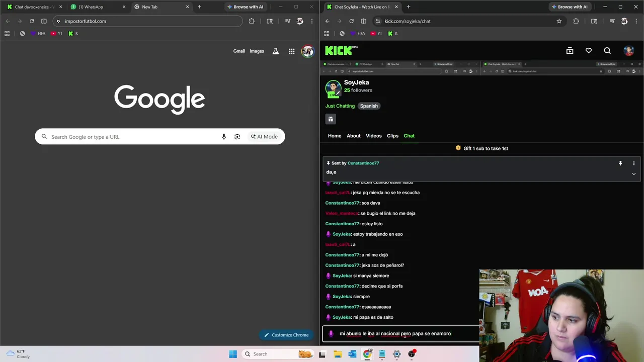
Task: Open pinned message options menu
Action: 634,163
